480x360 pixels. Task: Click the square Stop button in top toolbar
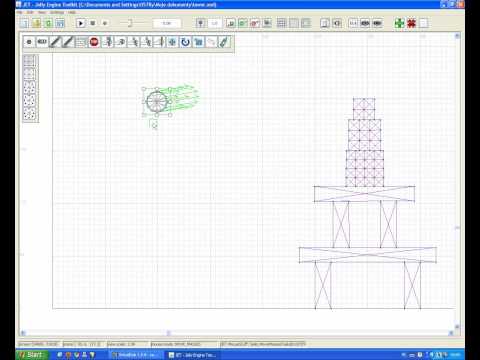pos(93,23)
